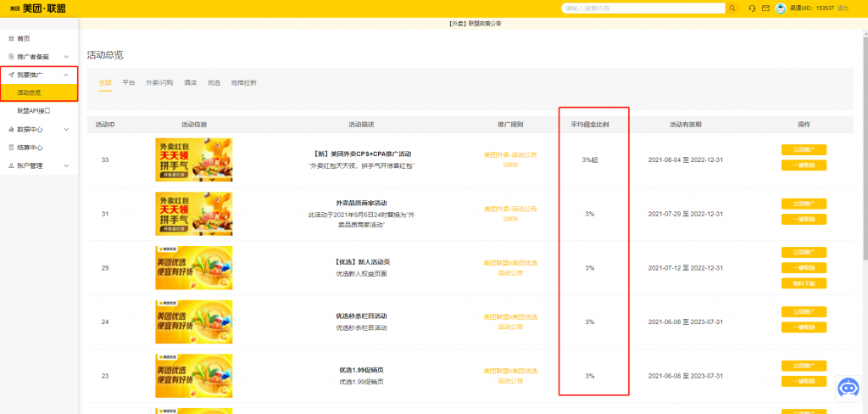Click 物料下载 for activity 29
The image size is (868, 414).
point(804,283)
